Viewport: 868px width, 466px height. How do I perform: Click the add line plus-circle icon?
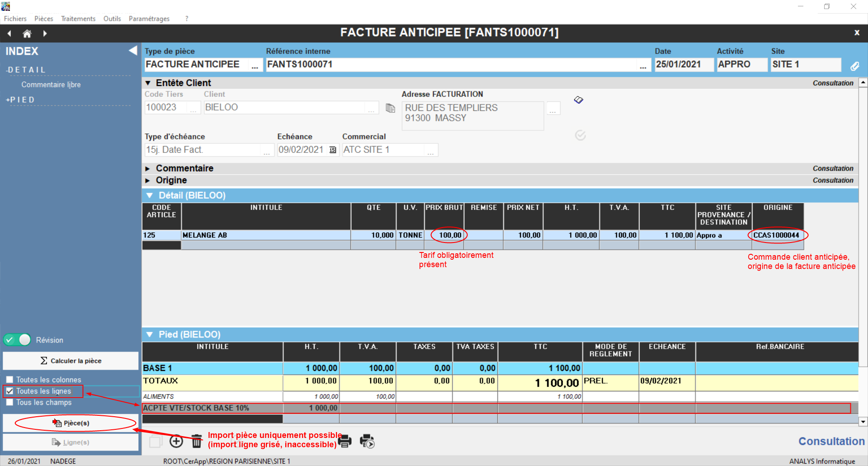176,441
